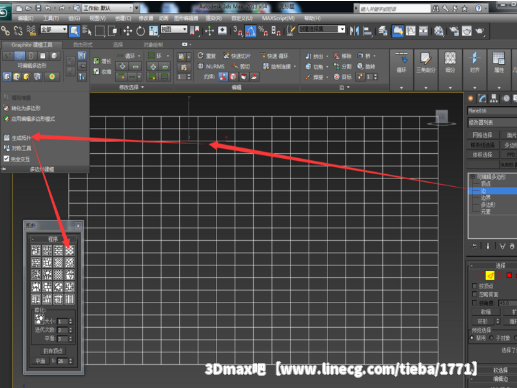Open the 全部 selection filter dropdown
The width and height of the screenshot is (517, 388).
coord(54,30)
